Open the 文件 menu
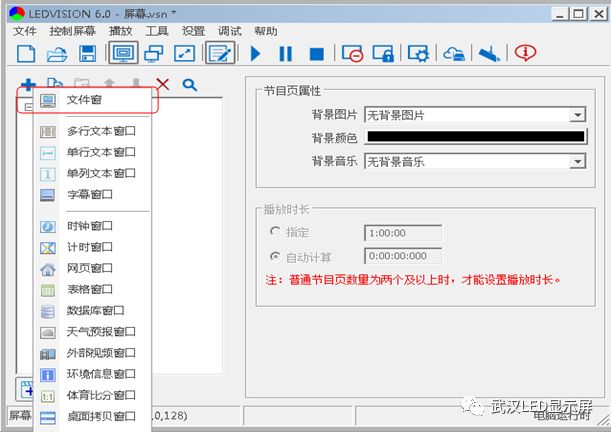Screen dimensions: 612x433 click(25, 31)
